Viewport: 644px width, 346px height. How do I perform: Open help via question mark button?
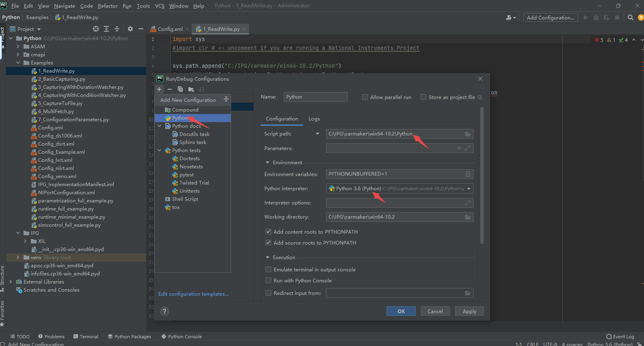click(164, 311)
